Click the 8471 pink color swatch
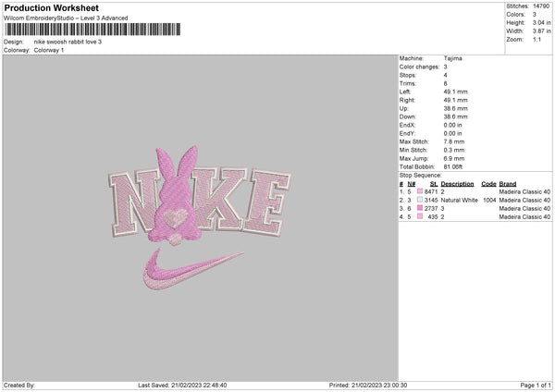This screenshot has width=555, height=392. [x=420, y=191]
